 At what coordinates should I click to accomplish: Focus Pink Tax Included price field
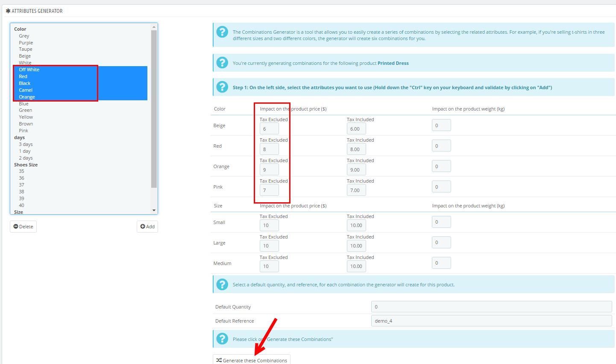(x=356, y=190)
